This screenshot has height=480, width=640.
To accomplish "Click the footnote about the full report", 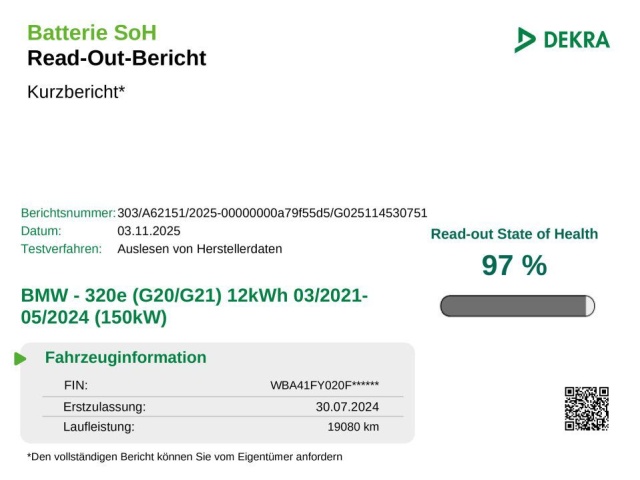I will coord(185,457).
